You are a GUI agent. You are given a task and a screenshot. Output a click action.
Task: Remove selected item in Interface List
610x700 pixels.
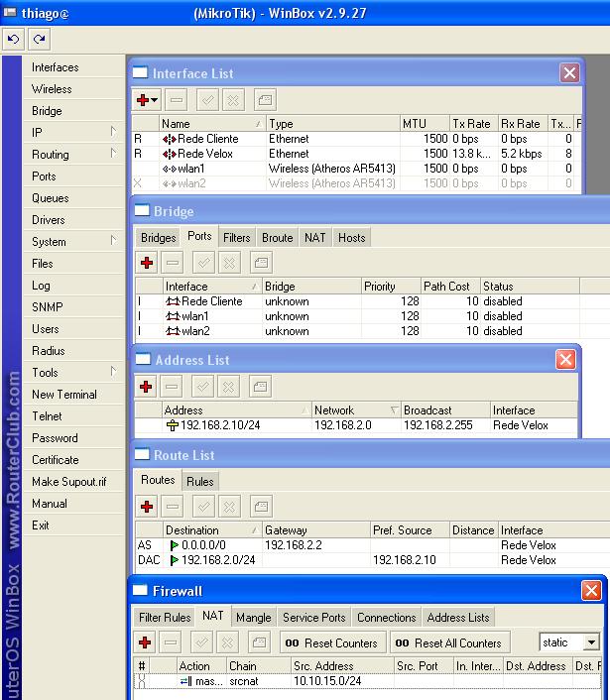pos(177,100)
